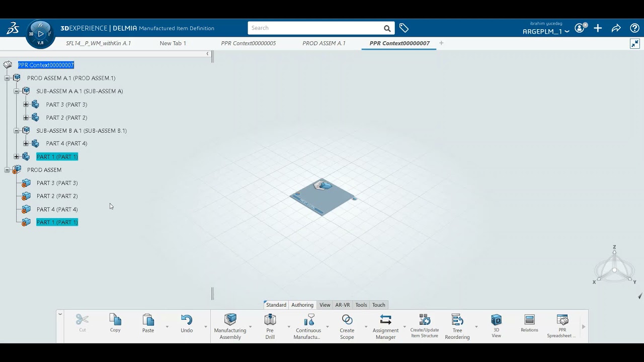Collapse SUB-ASSEM B A.1 node
The image size is (644, 362).
point(17,131)
